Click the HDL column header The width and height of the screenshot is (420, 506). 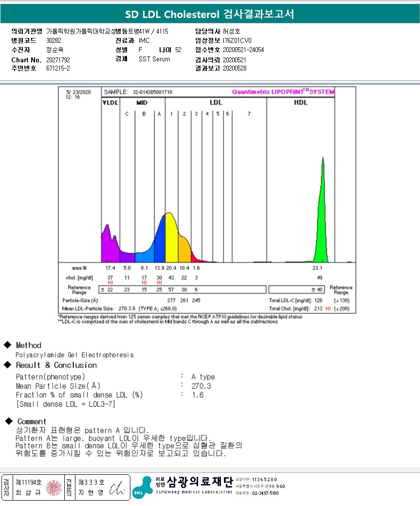coord(301,103)
